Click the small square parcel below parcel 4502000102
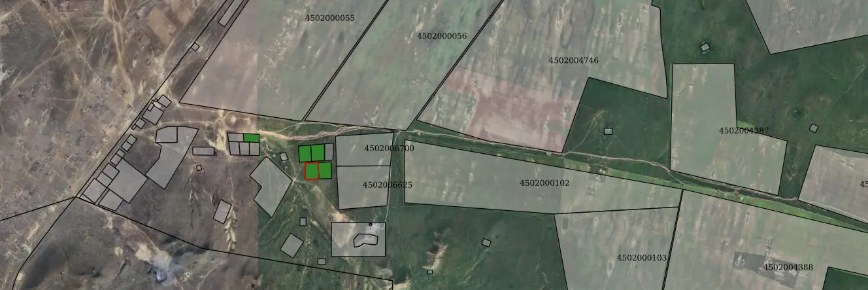The width and height of the screenshot is (868, 290). [x=486, y=243]
